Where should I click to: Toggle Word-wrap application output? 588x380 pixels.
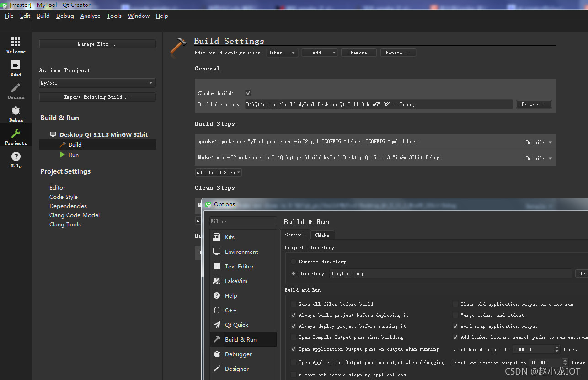(x=455, y=326)
